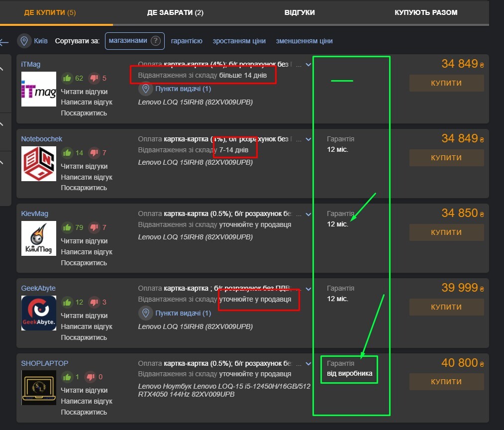
Task: Switch to the ДЕ ЗАБРАТИ (2) tab
Action: click(175, 12)
